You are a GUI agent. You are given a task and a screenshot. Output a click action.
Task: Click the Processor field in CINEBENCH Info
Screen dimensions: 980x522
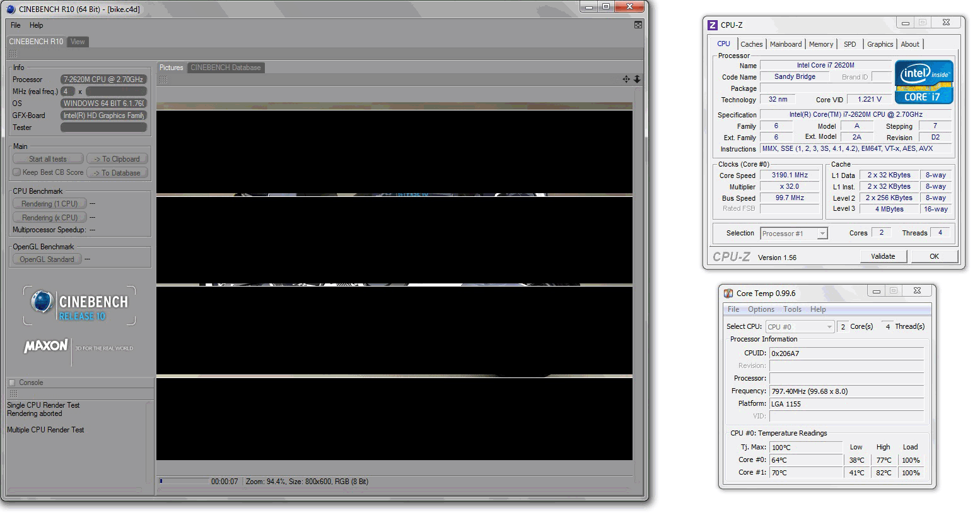103,80
